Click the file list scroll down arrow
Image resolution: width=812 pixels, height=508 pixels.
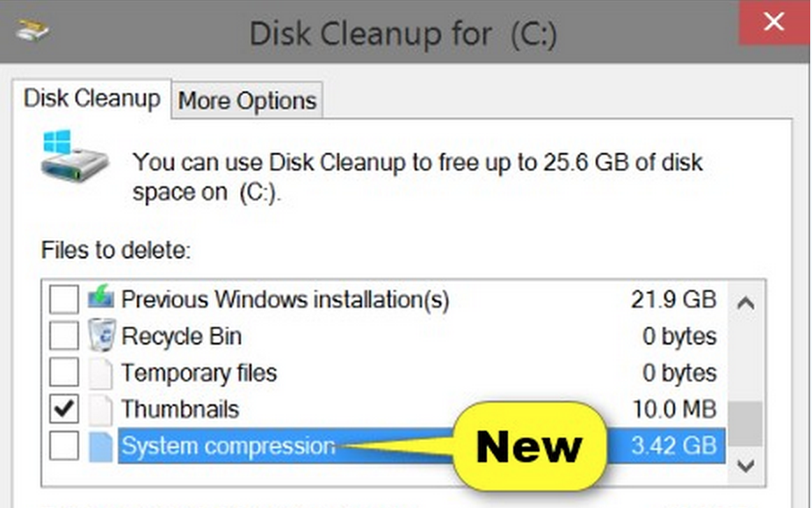pos(745,466)
